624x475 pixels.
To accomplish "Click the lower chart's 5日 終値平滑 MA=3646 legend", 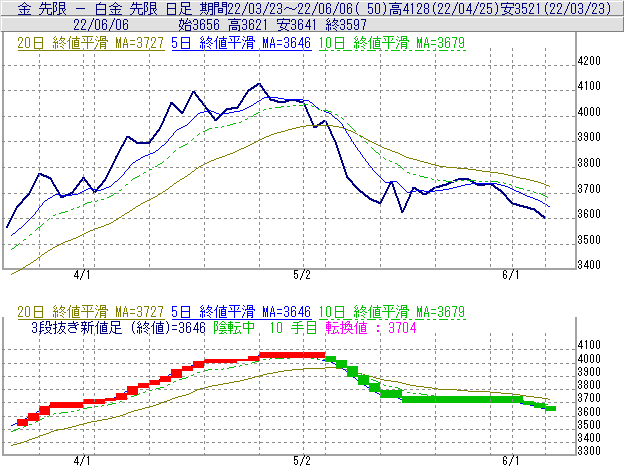I will [x=241, y=311].
